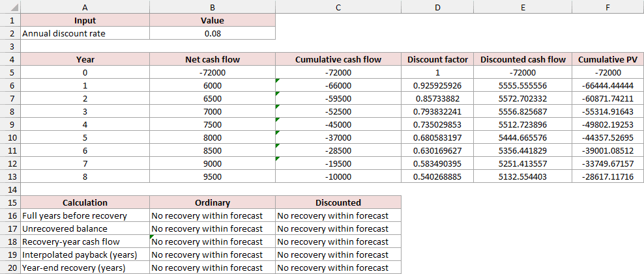644x274 pixels.
Task: Select discount factor 0.583490395
Action: click(438, 163)
